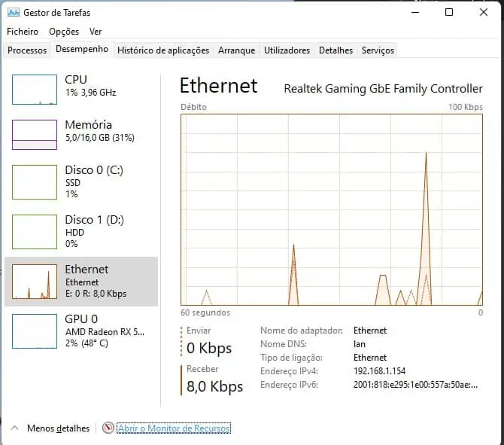
Task: Click the Resource Monitor icon
Action: (108, 428)
